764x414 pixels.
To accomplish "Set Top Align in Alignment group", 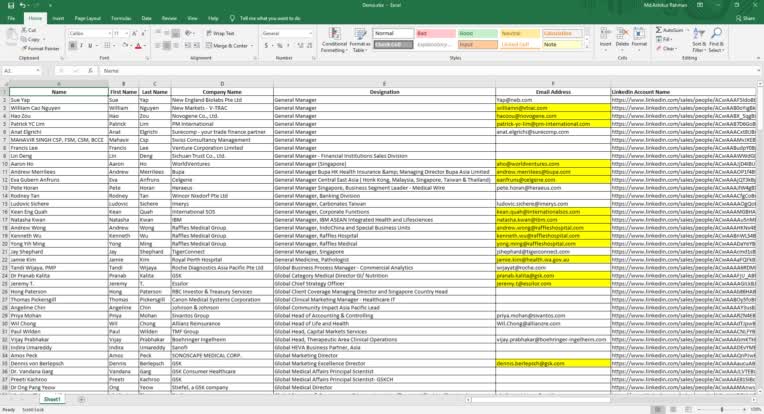I will (158, 33).
